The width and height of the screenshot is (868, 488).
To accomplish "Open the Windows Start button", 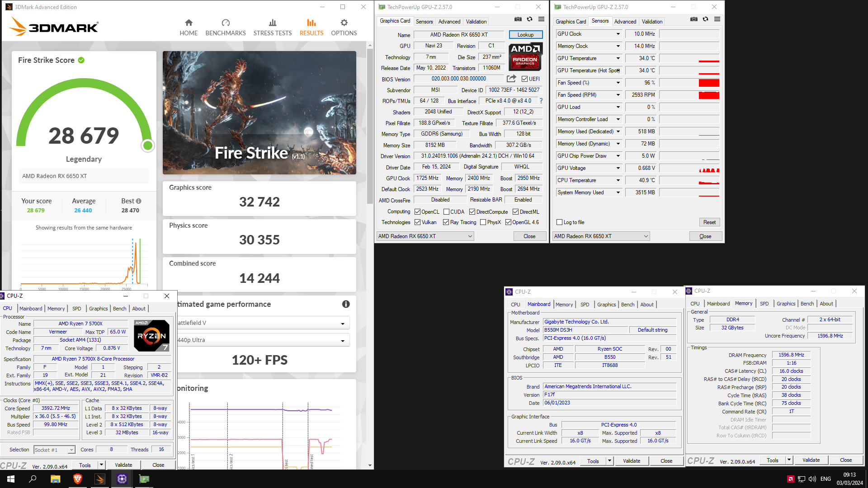I will tap(11, 479).
